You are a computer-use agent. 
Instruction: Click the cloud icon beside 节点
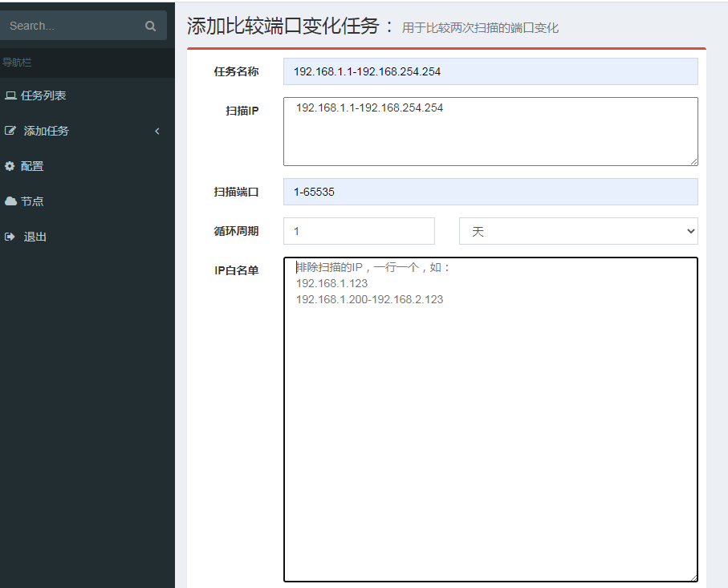click(x=10, y=201)
